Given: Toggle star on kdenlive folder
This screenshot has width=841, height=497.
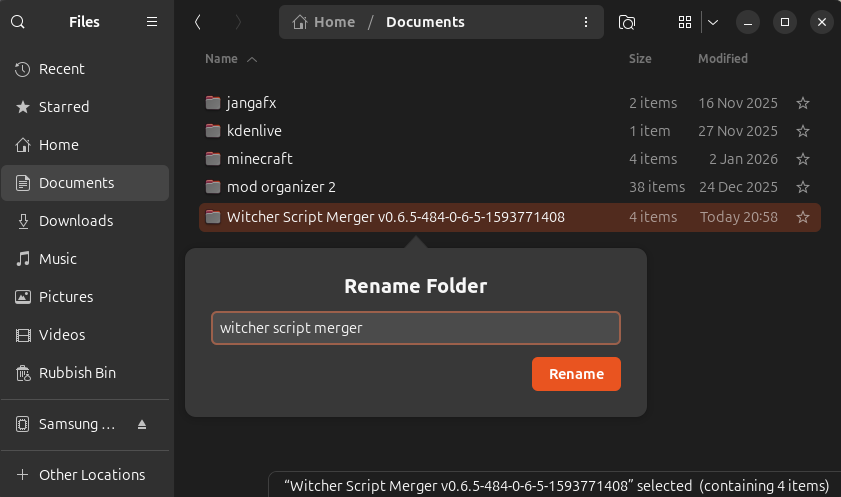Looking at the screenshot, I should pyautogui.click(x=802, y=131).
